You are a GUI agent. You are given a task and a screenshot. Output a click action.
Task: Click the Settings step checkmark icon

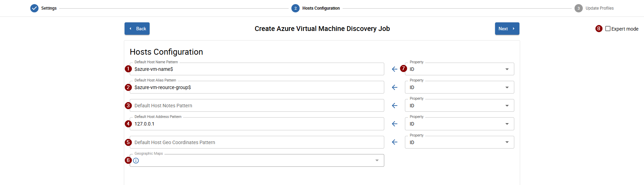[x=34, y=8]
